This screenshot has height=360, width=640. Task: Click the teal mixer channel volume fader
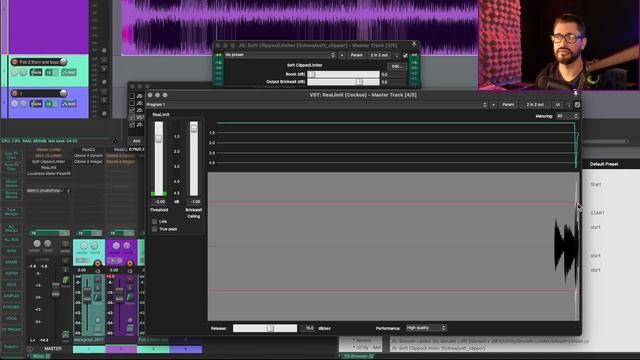(87, 295)
